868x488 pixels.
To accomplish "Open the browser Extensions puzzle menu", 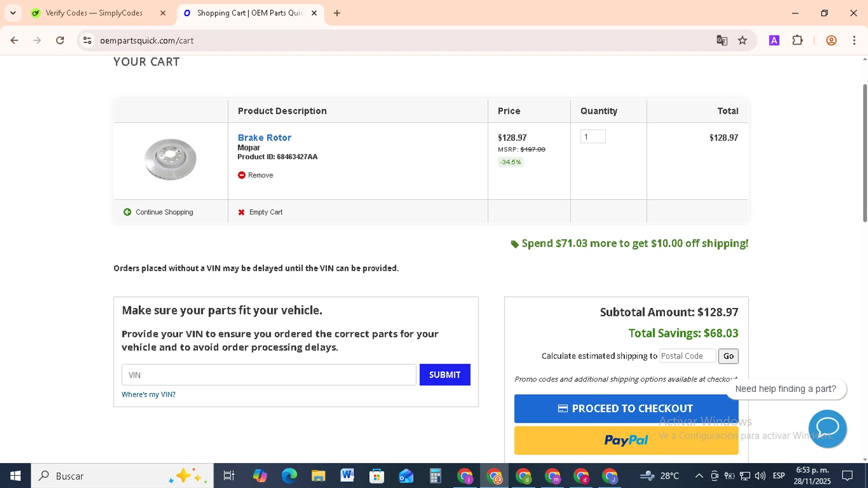I will 797,41.
